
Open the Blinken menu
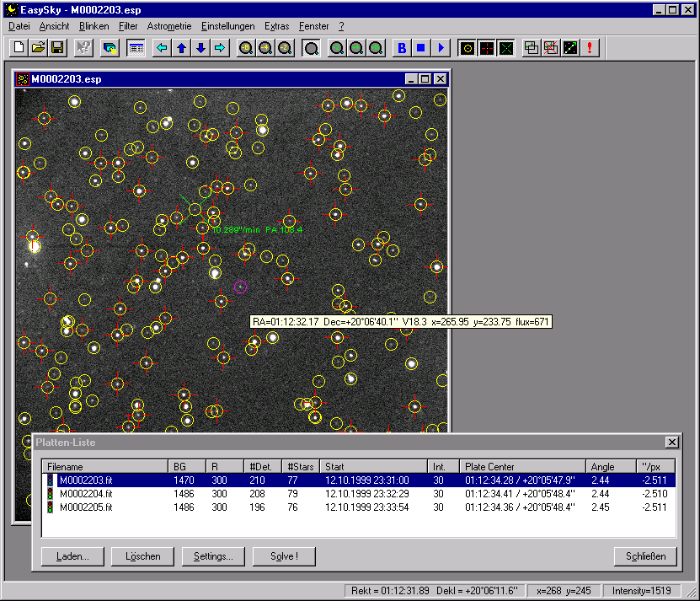pyautogui.click(x=94, y=26)
